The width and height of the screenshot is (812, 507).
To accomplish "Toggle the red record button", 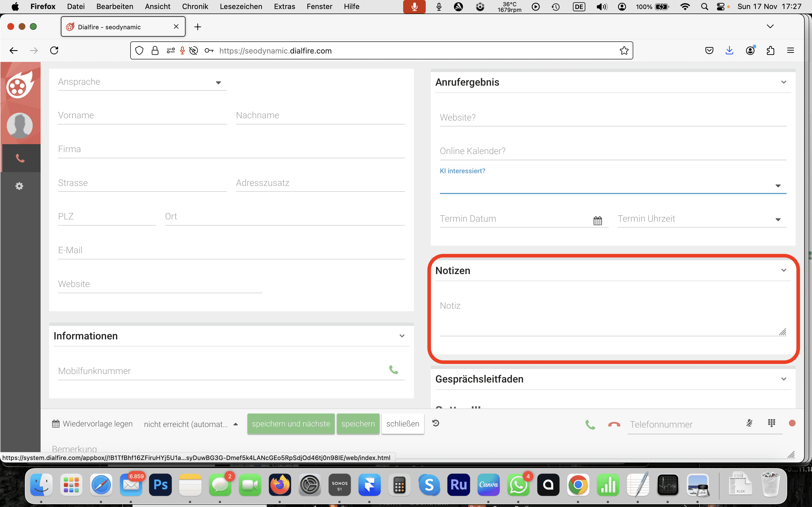I will pyautogui.click(x=792, y=423).
